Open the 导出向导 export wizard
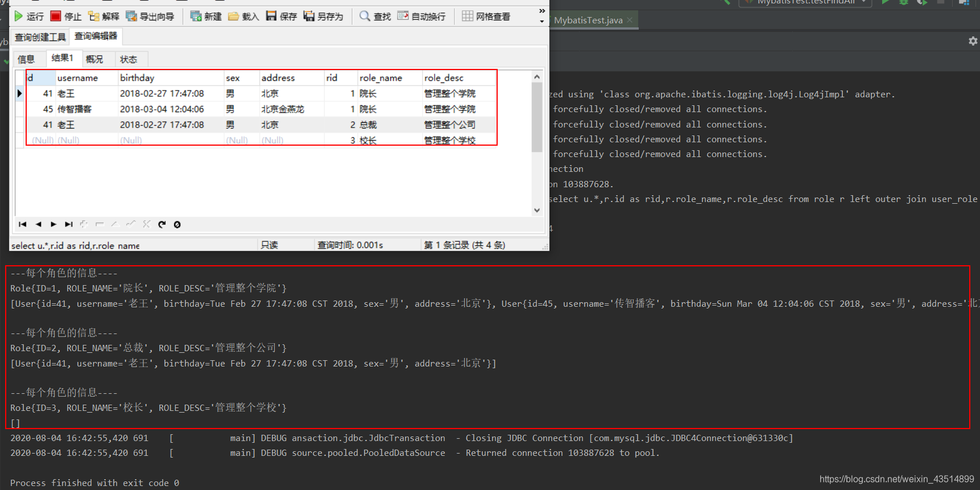This screenshot has height=490, width=980. point(150,17)
